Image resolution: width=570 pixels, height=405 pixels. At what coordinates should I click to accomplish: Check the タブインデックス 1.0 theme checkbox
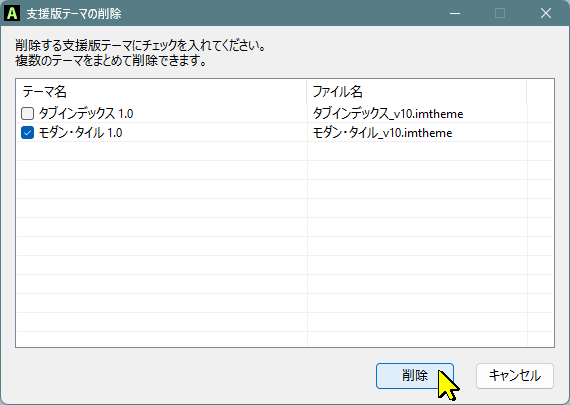pyautogui.click(x=27, y=114)
